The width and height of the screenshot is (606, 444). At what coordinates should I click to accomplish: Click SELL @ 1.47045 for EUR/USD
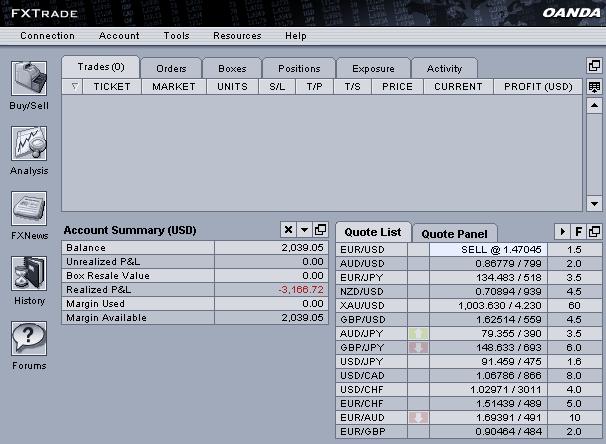coord(489,250)
